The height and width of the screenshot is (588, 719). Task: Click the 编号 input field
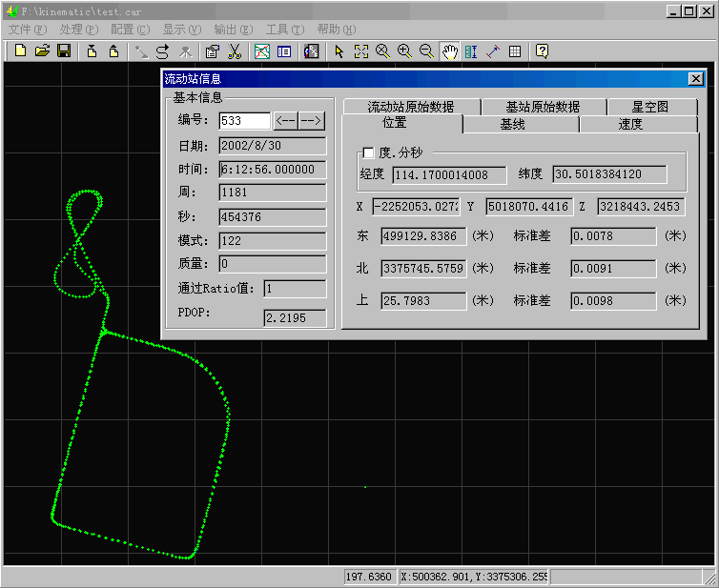coord(244,121)
